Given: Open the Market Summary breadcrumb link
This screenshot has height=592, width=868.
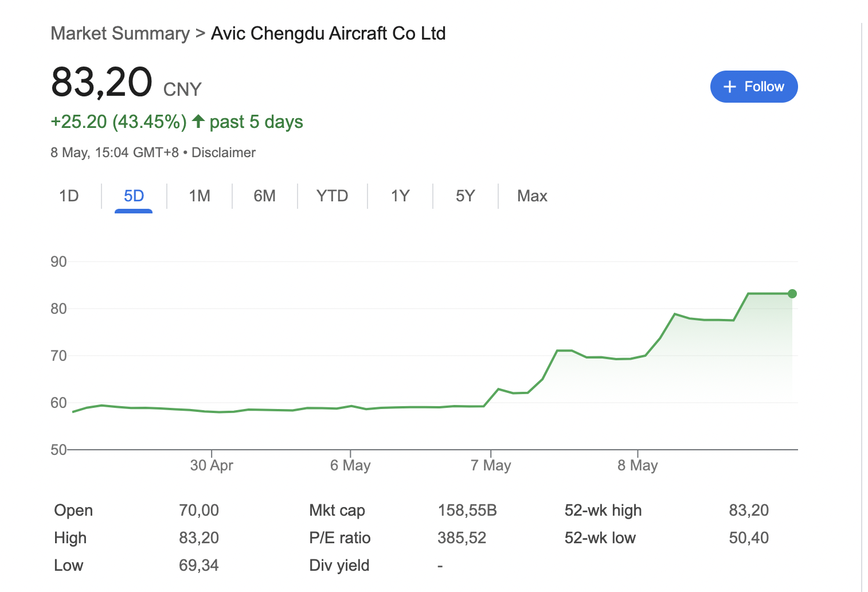Looking at the screenshot, I should click(x=120, y=33).
